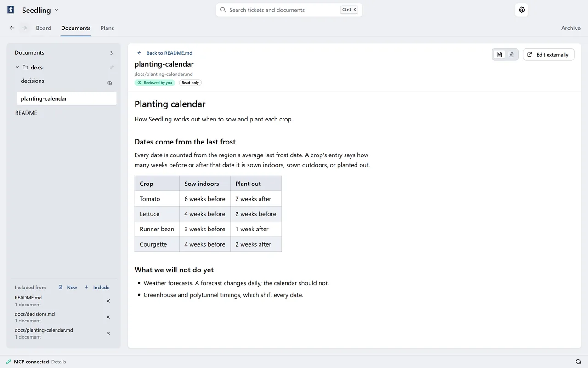Collapse the docs folder chevron
Screen dimensions: 588x368
[x=17, y=67]
